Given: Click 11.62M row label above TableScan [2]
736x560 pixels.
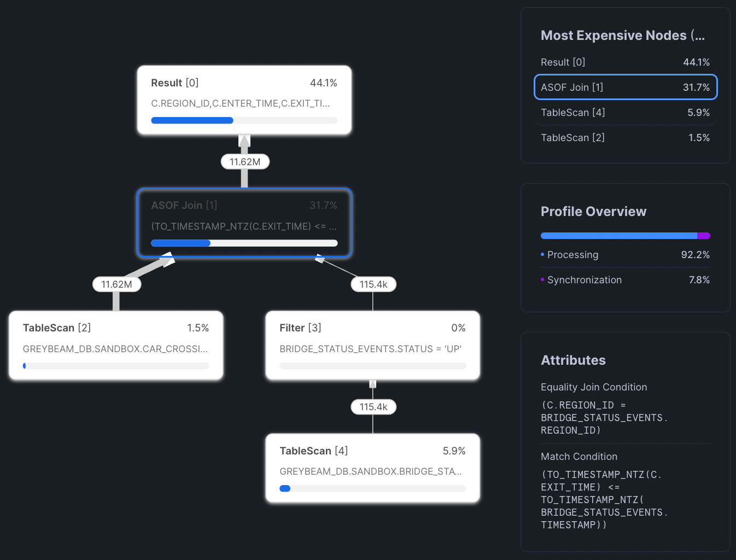Looking at the screenshot, I should tap(116, 284).
